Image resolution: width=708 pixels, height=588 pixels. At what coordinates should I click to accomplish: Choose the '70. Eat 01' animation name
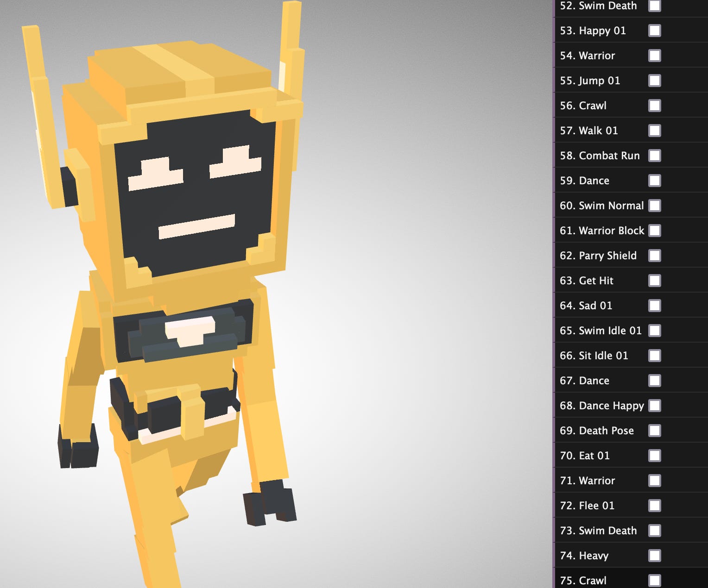point(585,456)
